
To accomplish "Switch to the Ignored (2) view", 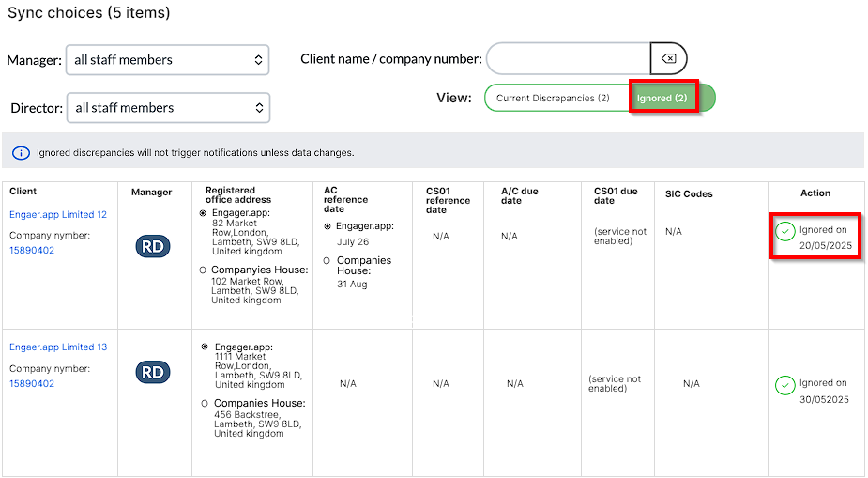I will (662, 98).
